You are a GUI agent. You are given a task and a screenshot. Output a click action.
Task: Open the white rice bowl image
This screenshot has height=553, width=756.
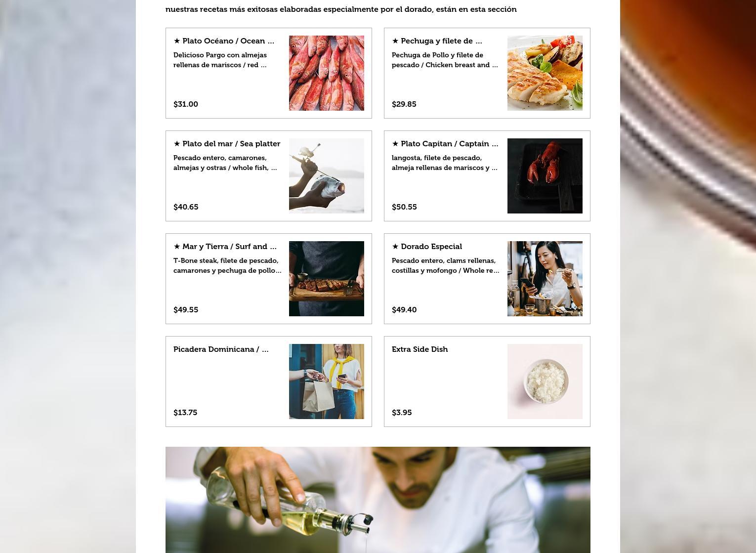pyautogui.click(x=545, y=382)
